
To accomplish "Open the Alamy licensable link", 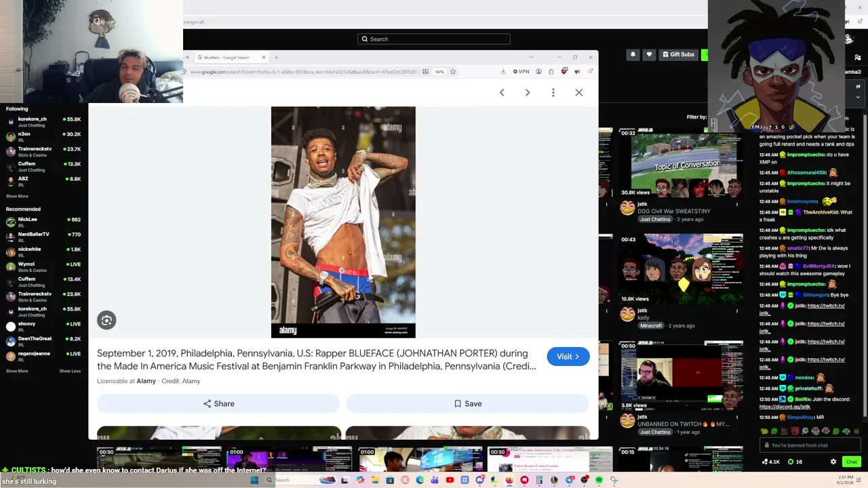I will [146, 381].
